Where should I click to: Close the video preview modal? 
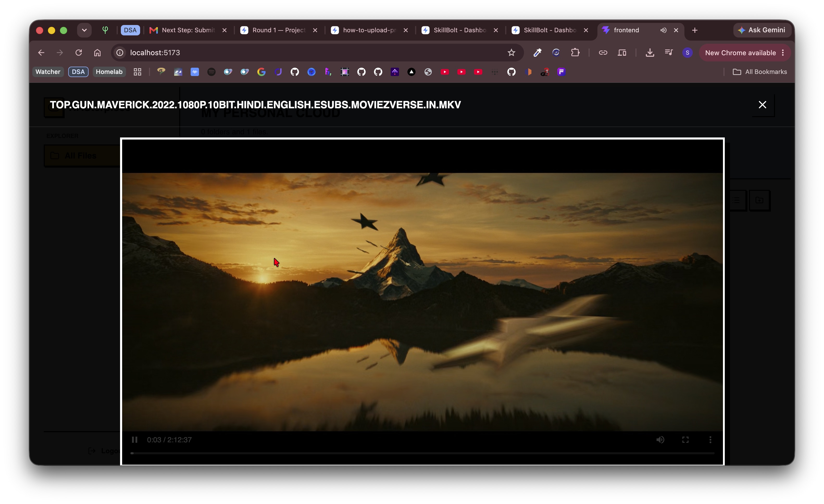pos(763,105)
